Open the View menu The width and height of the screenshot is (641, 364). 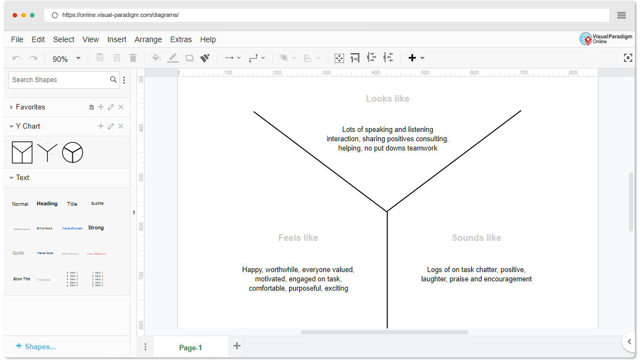90,39
